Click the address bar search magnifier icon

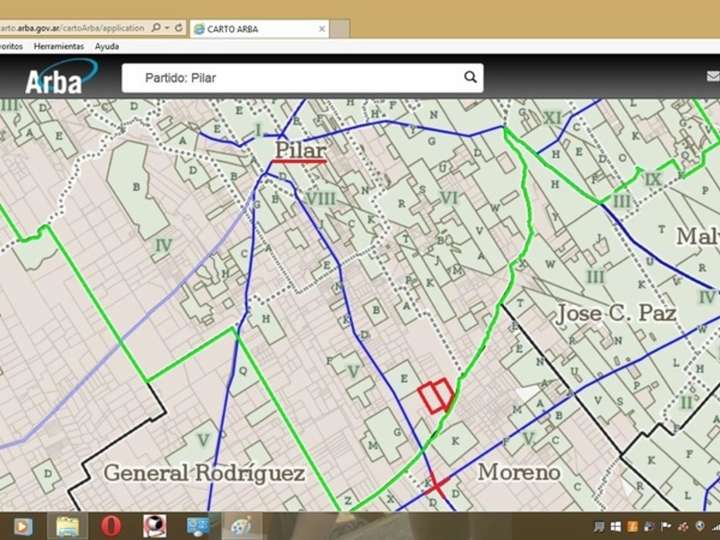coord(156,28)
